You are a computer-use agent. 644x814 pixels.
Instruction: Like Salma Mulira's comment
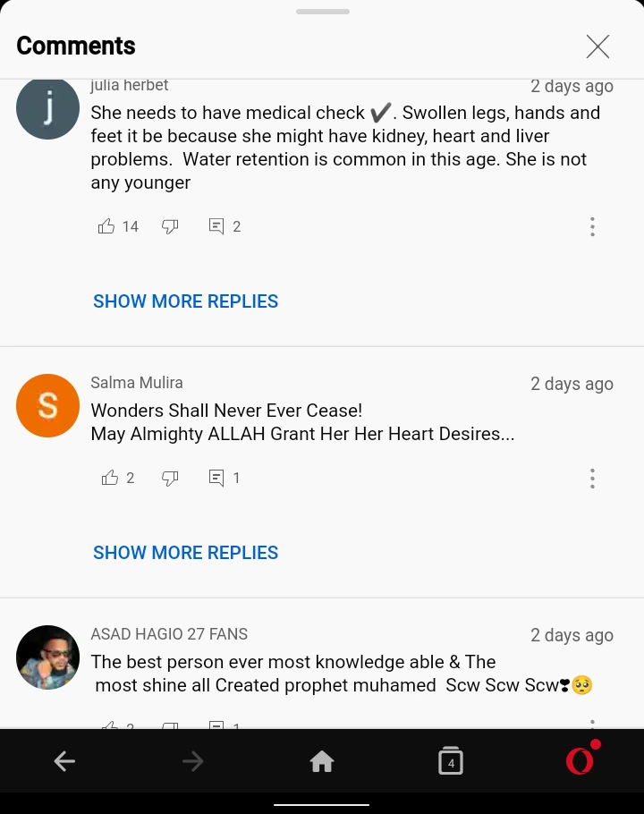(110, 478)
